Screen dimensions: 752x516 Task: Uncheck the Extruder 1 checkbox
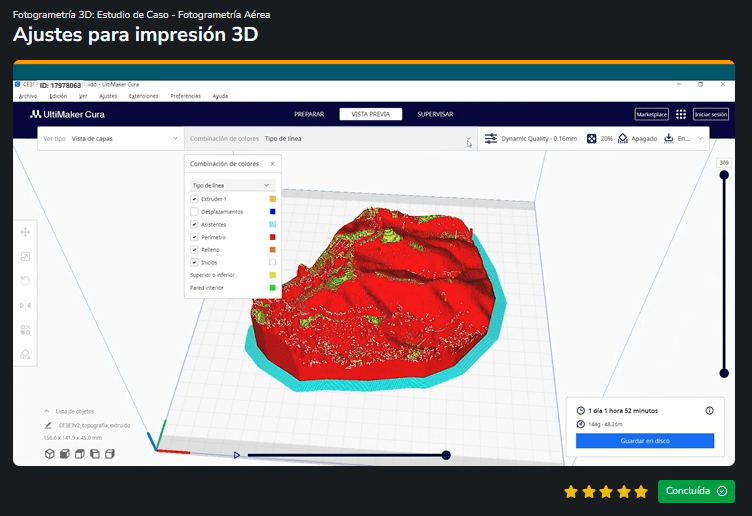click(x=194, y=199)
